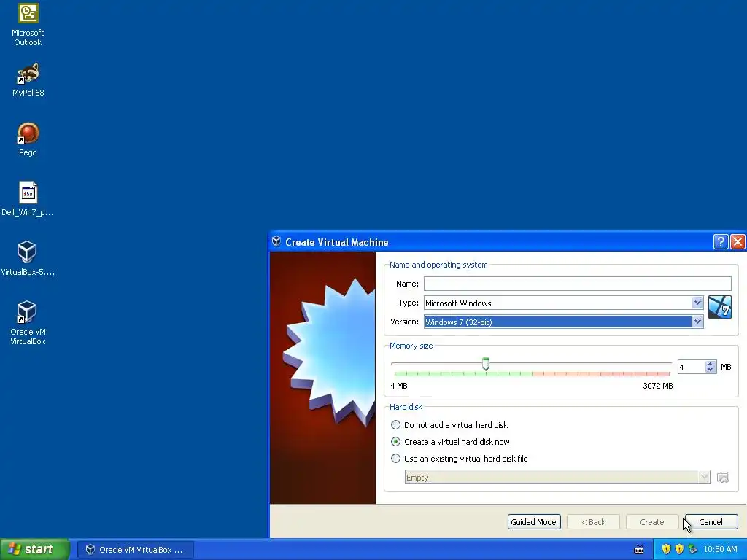Click the VirtualBox cube icon in dialog title bar
Screen dimensions: 747x560
(x=276, y=241)
